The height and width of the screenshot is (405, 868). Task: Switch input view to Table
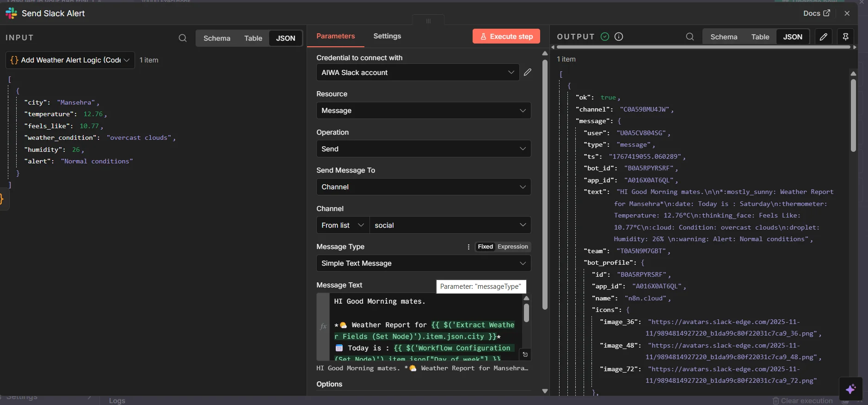coord(253,38)
